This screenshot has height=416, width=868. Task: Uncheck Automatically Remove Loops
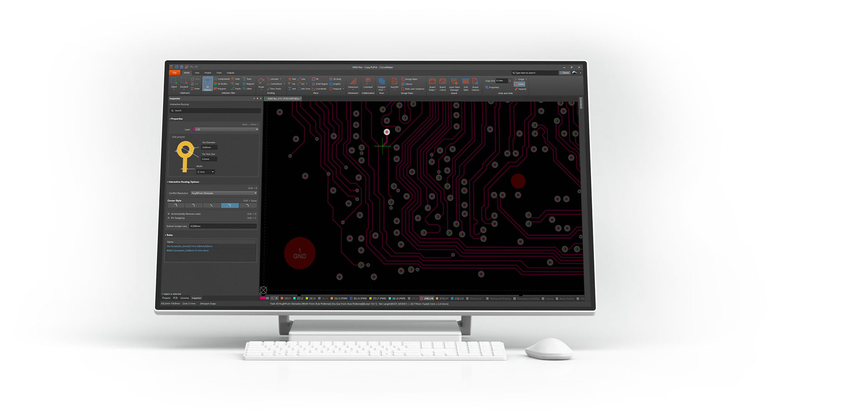(169, 214)
